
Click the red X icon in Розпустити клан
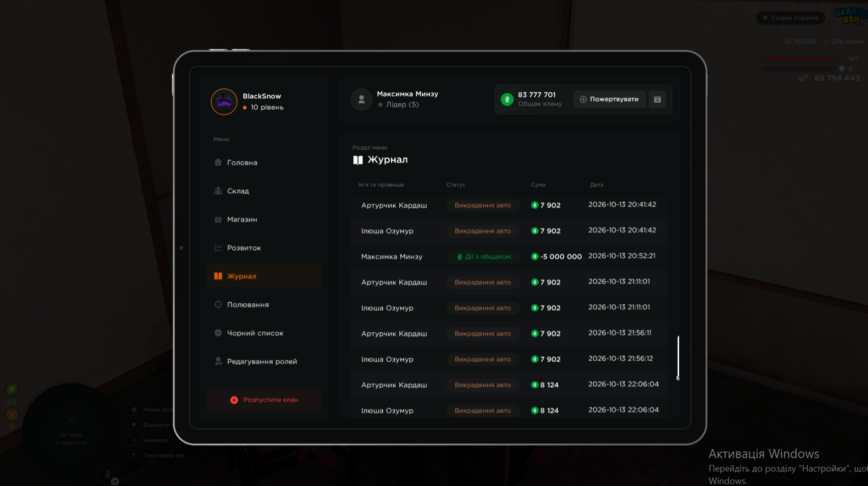234,400
